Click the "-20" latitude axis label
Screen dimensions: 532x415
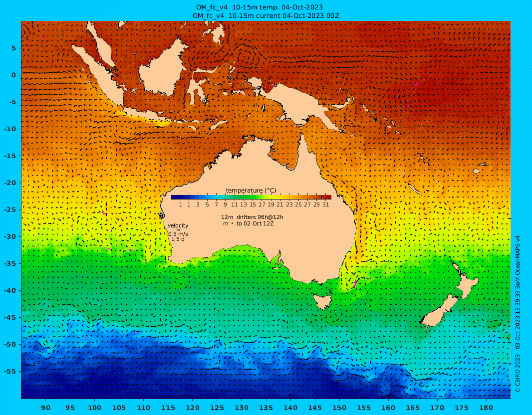click(10, 183)
